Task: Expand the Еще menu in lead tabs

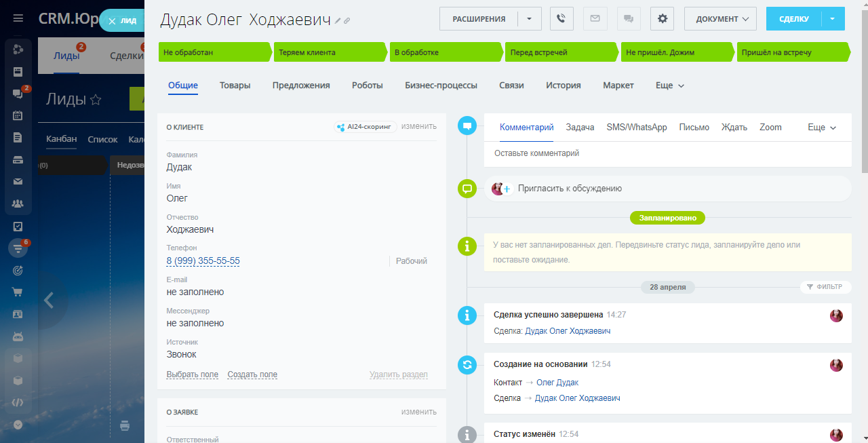Action: click(670, 85)
